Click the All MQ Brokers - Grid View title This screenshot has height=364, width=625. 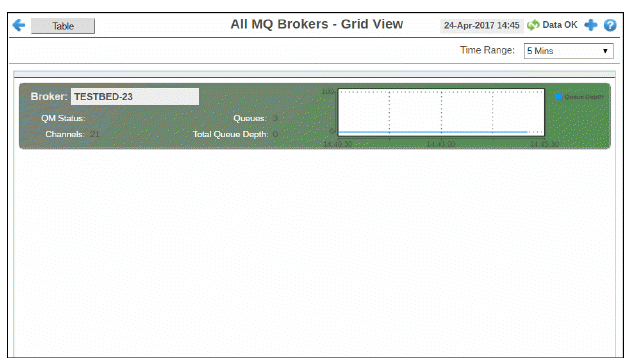point(317,24)
